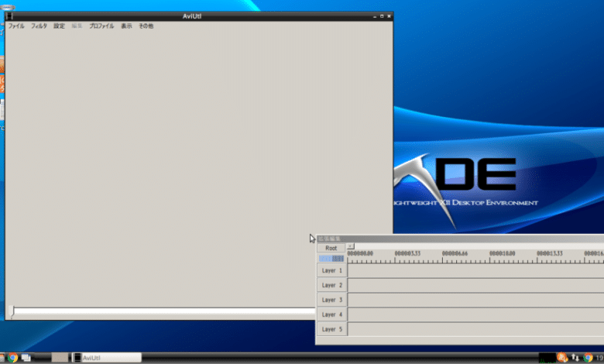
Task: Click the 00:00:10.00 mark on timeline ruler
Action: (503, 253)
